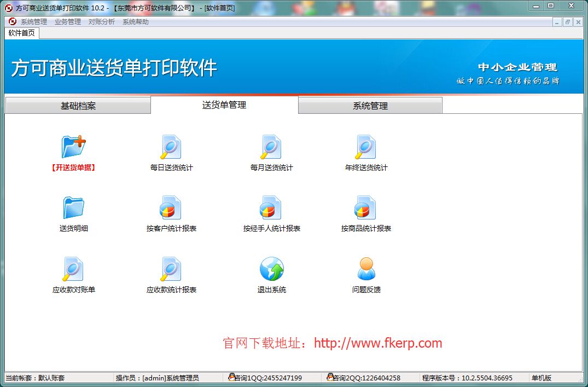This screenshot has height=387, width=588.
Task: Maximize the main application window
Action: click(x=551, y=6)
